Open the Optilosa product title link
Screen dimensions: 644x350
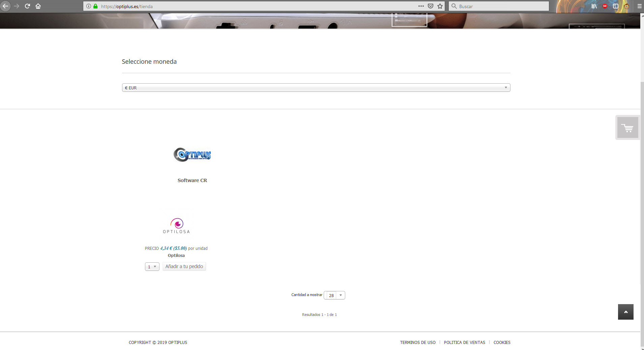(x=176, y=255)
